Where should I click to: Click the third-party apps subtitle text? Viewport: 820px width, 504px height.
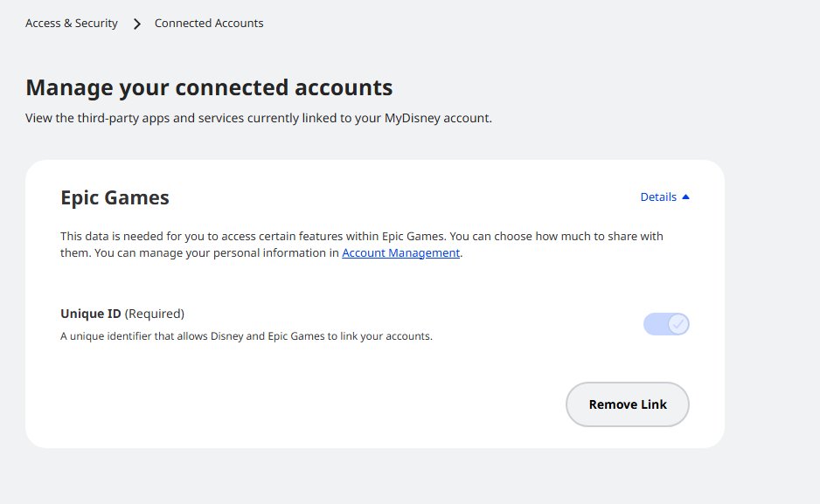click(x=259, y=118)
